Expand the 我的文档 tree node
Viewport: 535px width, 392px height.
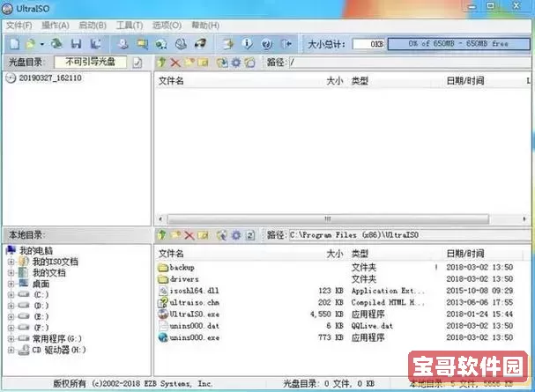click(11, 273)
